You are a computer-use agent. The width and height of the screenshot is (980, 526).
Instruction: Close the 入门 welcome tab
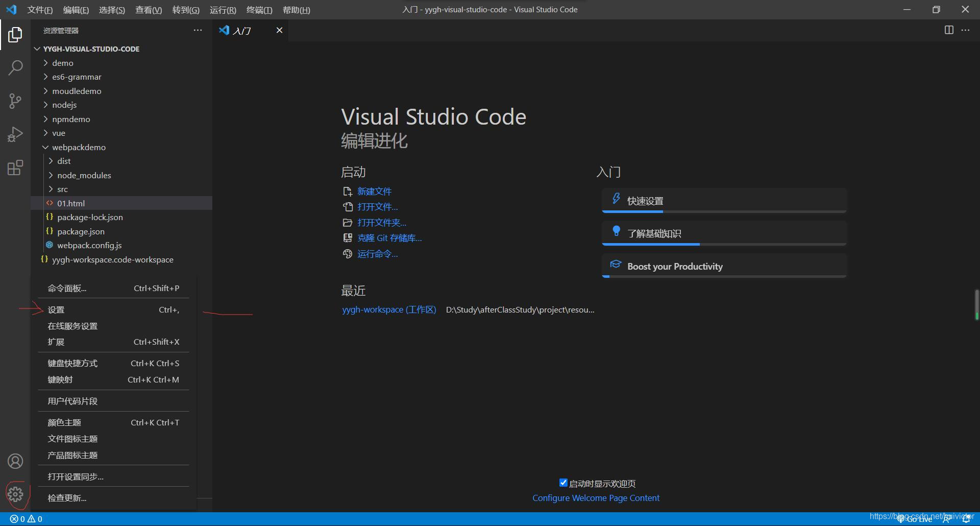pyautogui.click(x=279, y=31)
